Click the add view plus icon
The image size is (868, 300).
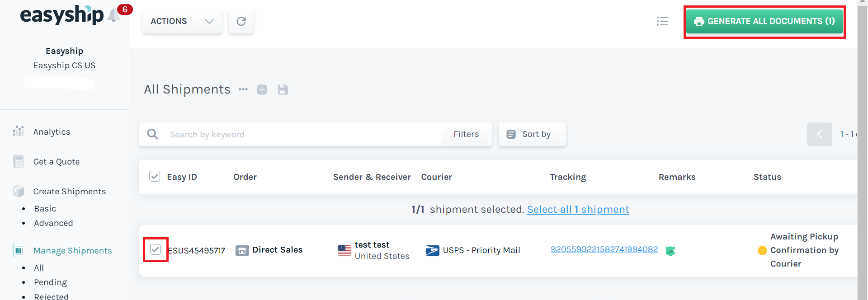coord(262,89)
